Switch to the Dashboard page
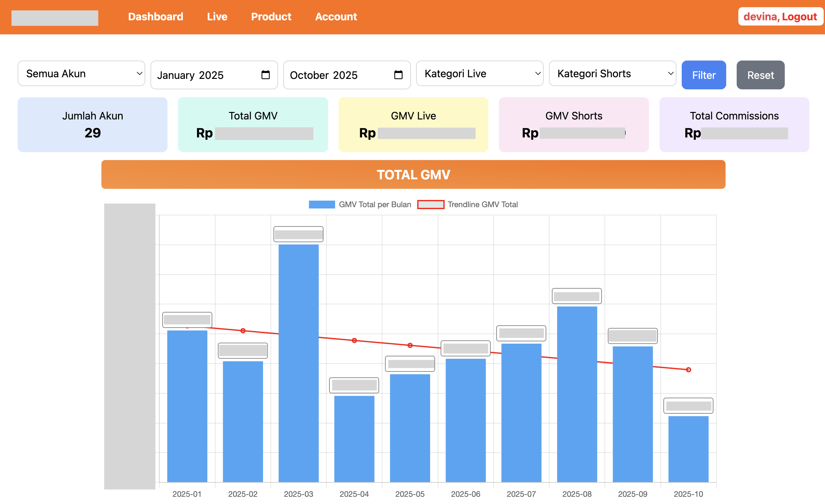 click(x=155, y=16)
